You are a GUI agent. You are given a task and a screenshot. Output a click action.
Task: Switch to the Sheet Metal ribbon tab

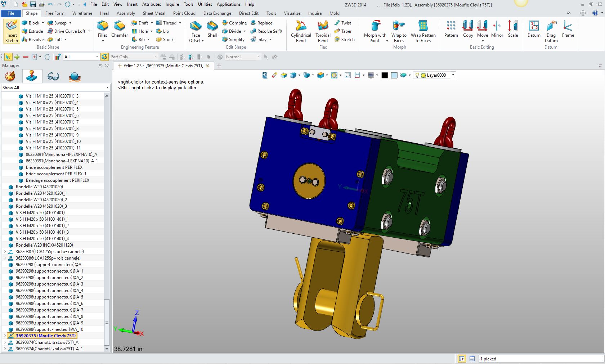[154, 13]
